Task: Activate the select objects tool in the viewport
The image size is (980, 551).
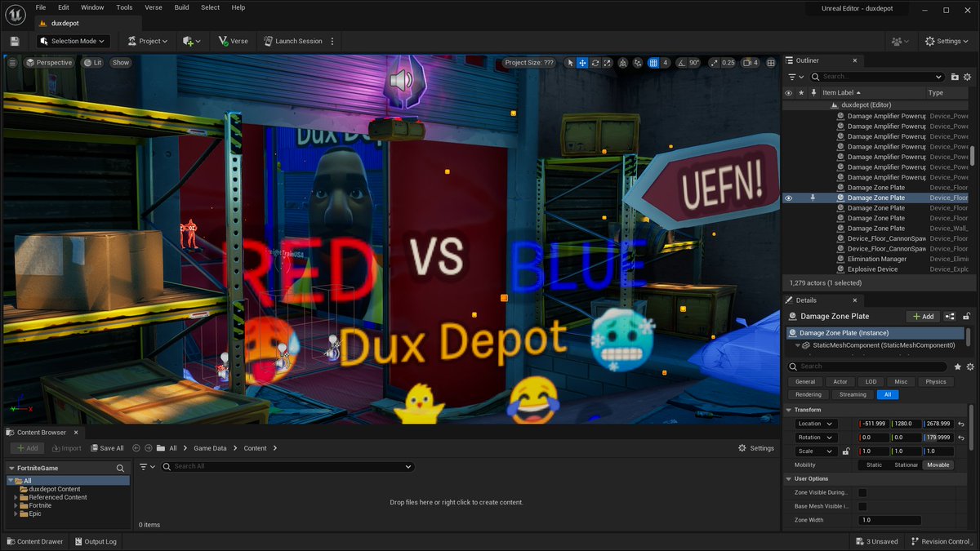Action: [569, 63]
